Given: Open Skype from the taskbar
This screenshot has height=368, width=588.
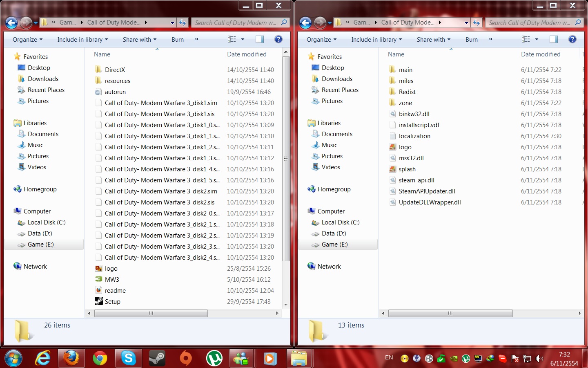Looking at the screenshot, I should 128,359.
